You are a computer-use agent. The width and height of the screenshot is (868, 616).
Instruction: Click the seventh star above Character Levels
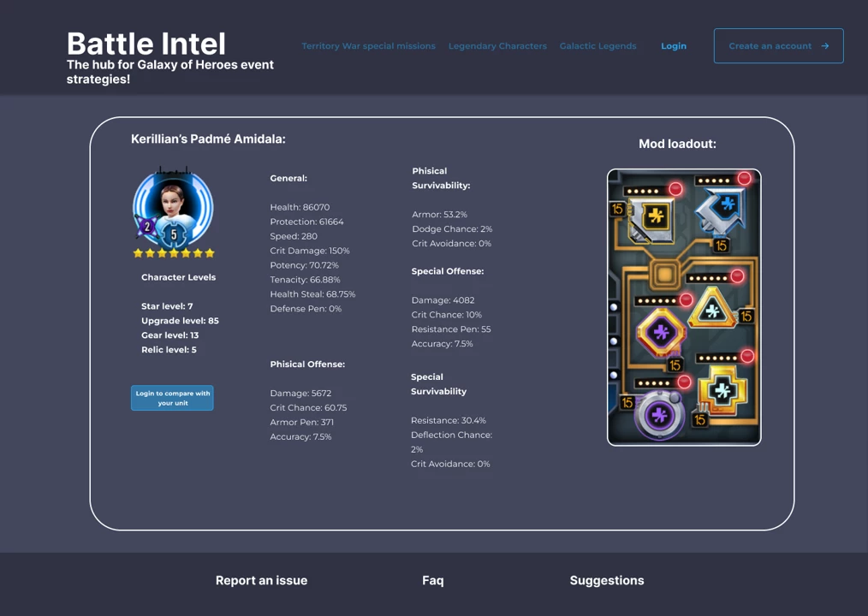209,253
